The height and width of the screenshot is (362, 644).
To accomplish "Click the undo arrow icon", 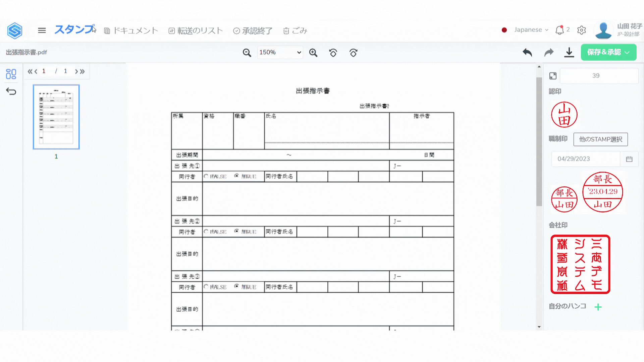I will coord(527,52).
